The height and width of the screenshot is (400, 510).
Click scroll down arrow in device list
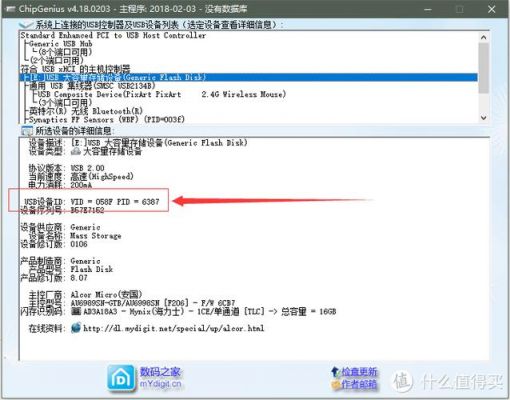coord(484,118)
